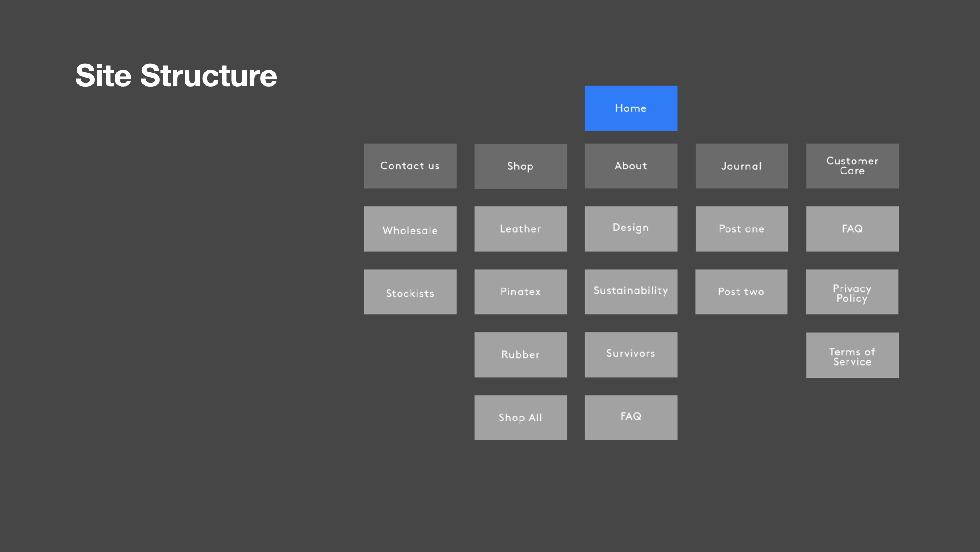Select the Rubber box

click(520, 354)
